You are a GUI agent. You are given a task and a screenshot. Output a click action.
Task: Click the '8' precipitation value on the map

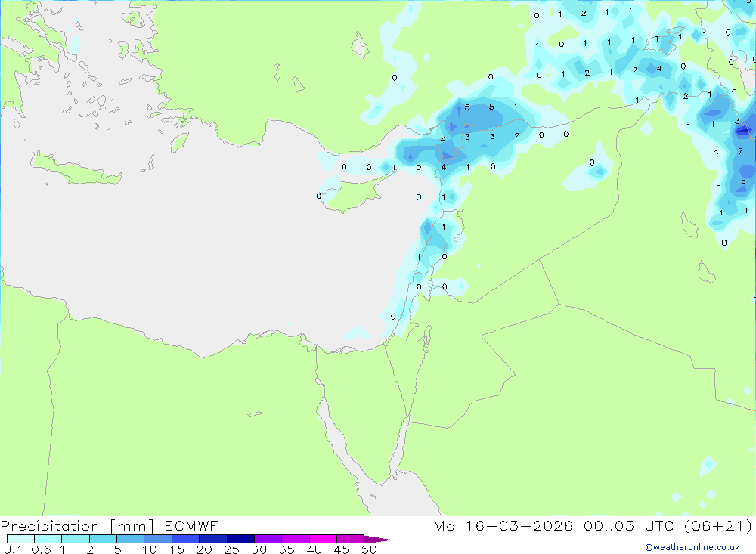[743, 181]
